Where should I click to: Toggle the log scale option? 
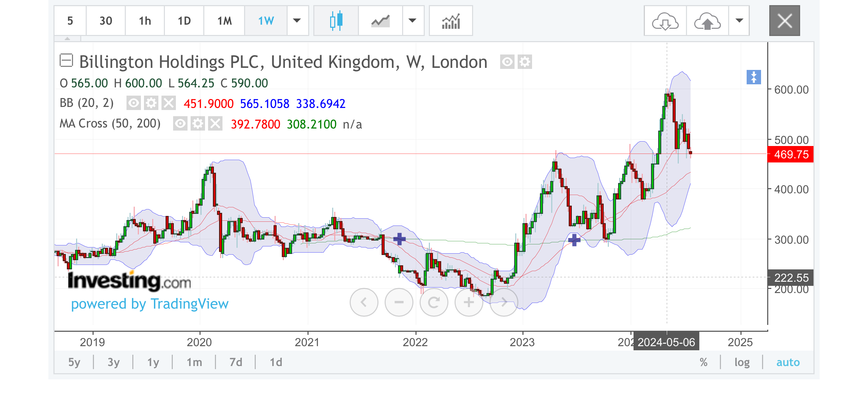pyautogui.click(x=742, y=362)
